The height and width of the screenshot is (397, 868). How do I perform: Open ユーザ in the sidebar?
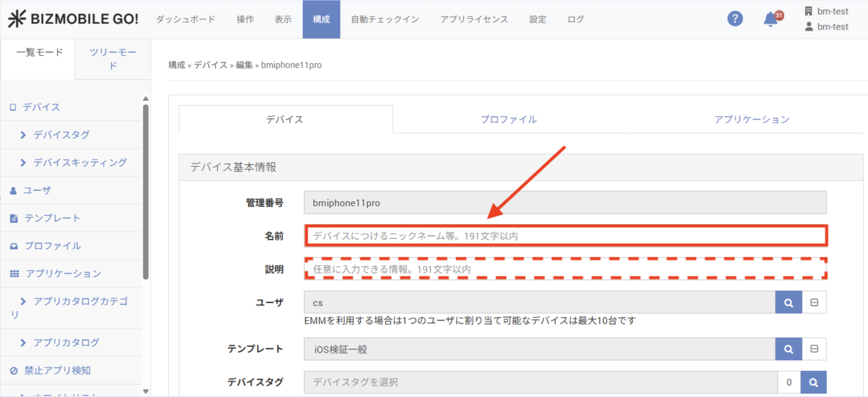coord(37,190)
